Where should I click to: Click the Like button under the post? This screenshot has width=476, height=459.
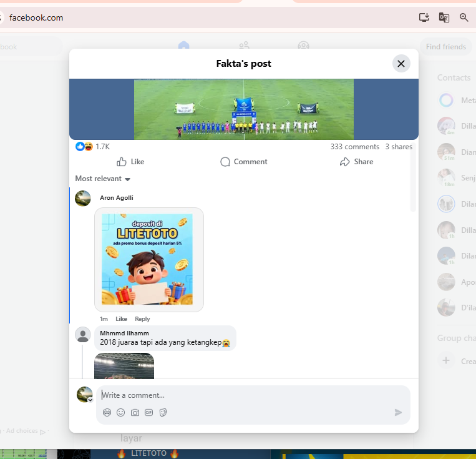[x=130, y=162]
